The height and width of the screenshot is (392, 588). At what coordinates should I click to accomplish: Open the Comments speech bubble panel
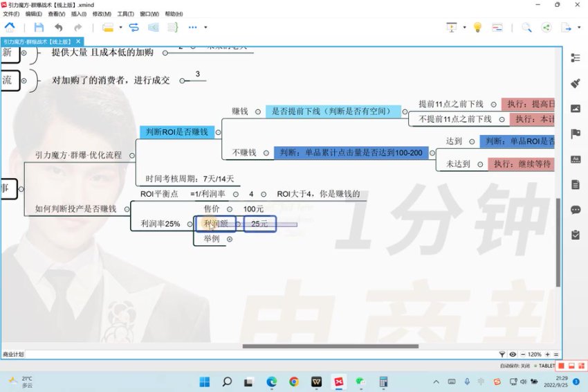pyautogui.click(x=575, y=210)
